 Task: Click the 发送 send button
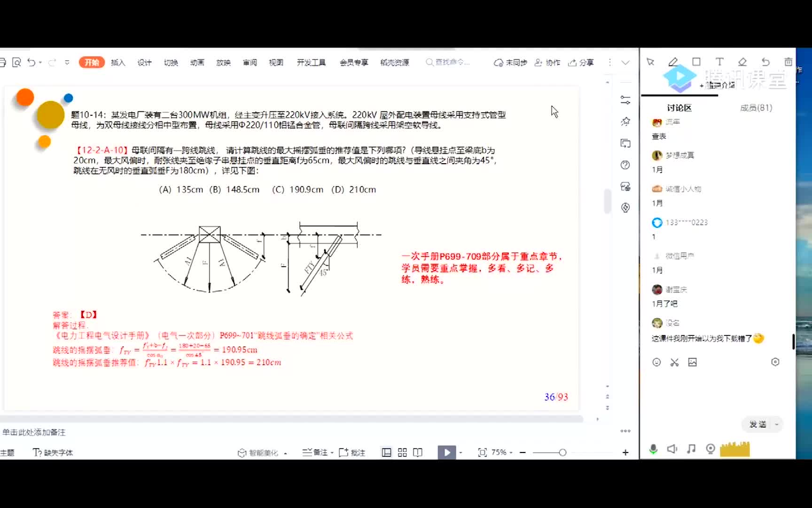click(757, 424)
